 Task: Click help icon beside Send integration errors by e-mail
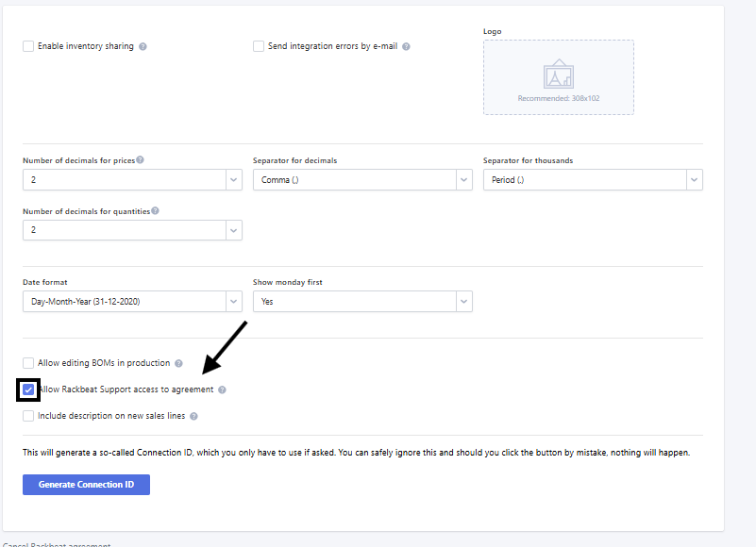coord(406,46)
